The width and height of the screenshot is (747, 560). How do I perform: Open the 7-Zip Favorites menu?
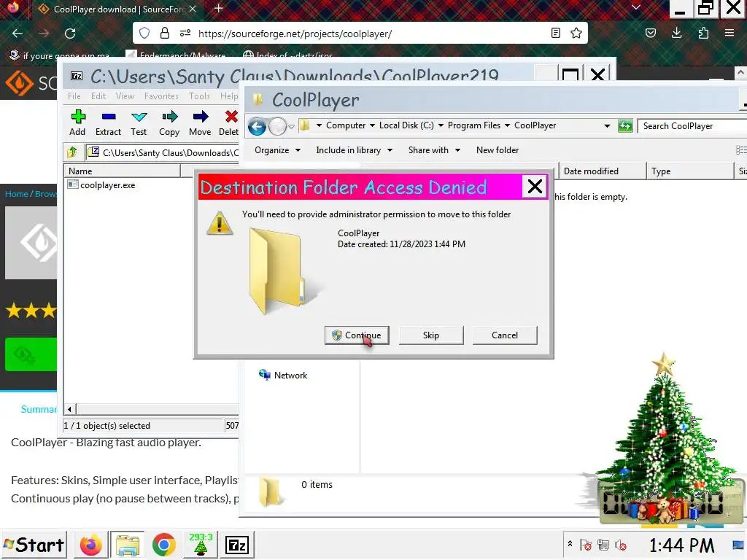coord(161,96)
